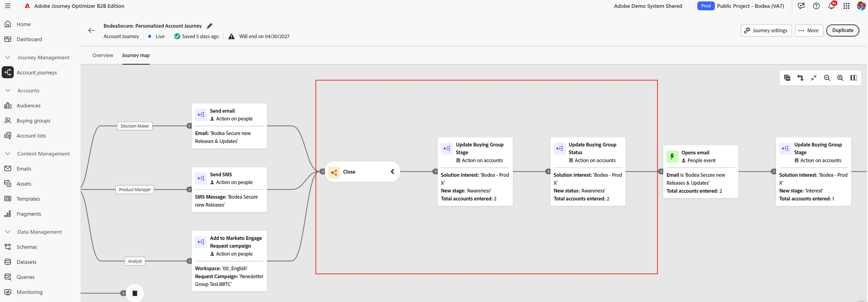Edit journey name with pencil icon
The height and width of the screenshot is (302, 868).
click(210, 26)
